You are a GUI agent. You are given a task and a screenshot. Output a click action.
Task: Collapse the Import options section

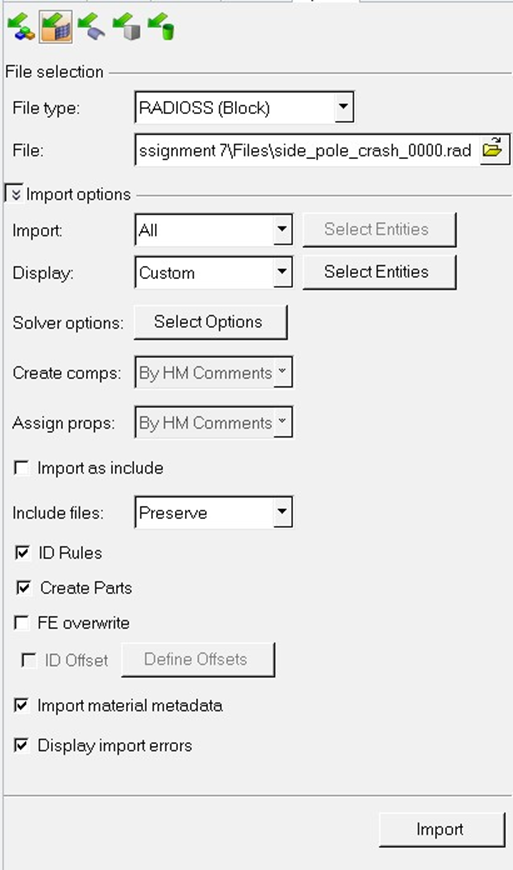click(14, 194)
